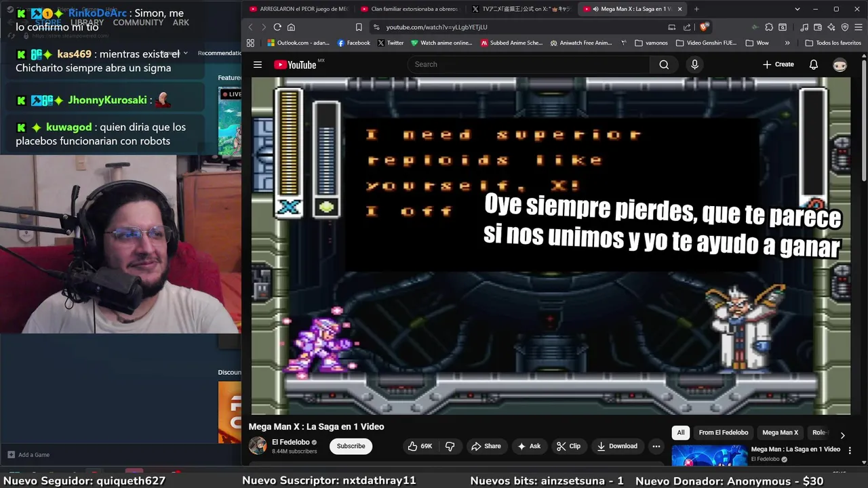Open Subbed Anime Schedule bookmark
Image resolution: width=868 pixels, height=488 pixels.
click(511, 43)
